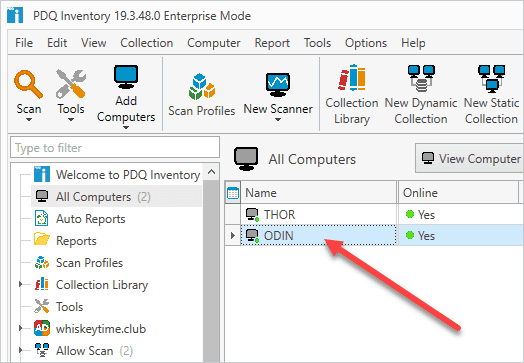Open the New Scanner dropdown arrow
524x363 pixels.
click(x=278, y=120)
